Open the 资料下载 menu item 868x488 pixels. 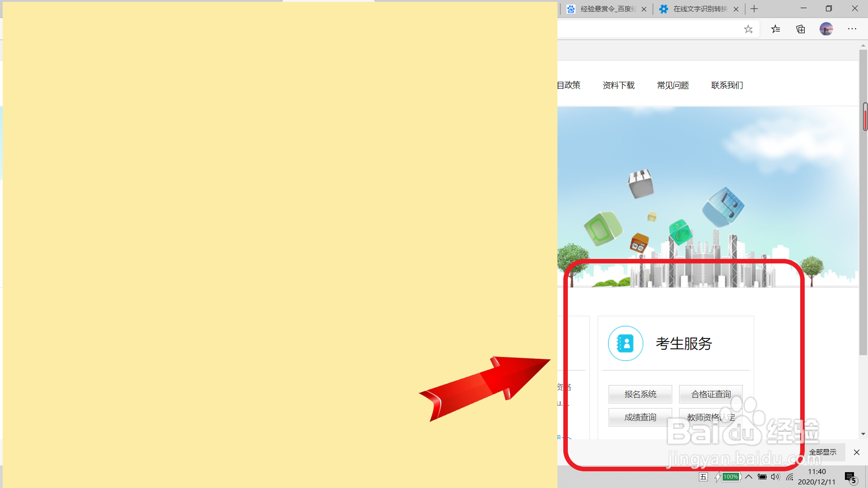pyautogui.click(x=618, y=85)
